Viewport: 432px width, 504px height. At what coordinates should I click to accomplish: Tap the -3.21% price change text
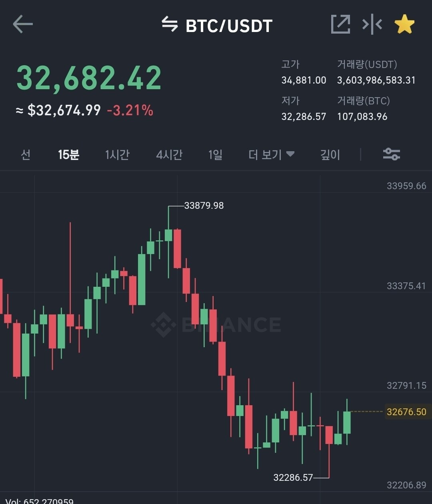(130, 110)
